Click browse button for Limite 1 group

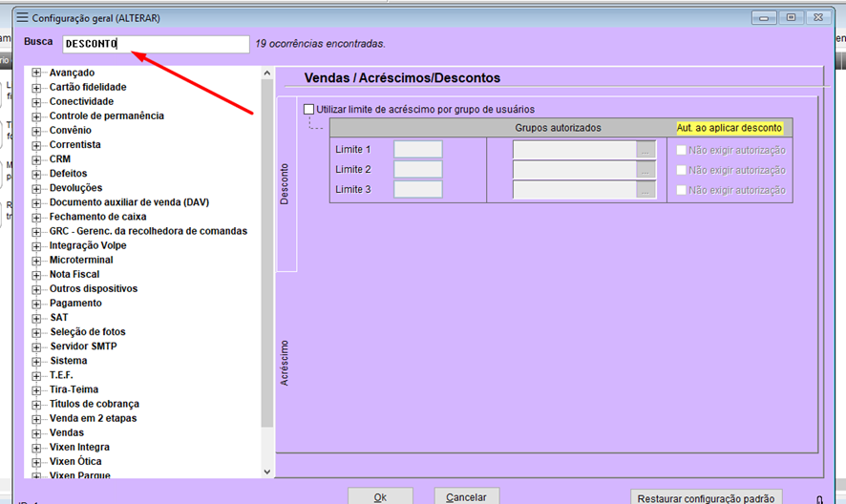(x=646, y=150)
